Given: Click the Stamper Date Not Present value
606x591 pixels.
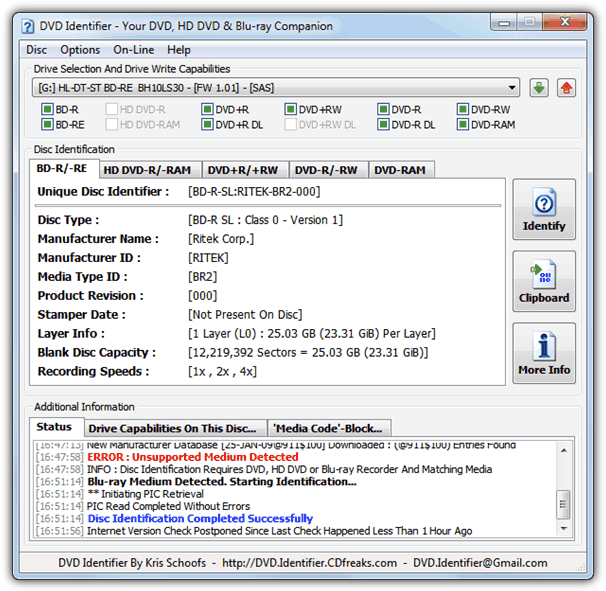Looking at the screenshot, I should point(245,315).
